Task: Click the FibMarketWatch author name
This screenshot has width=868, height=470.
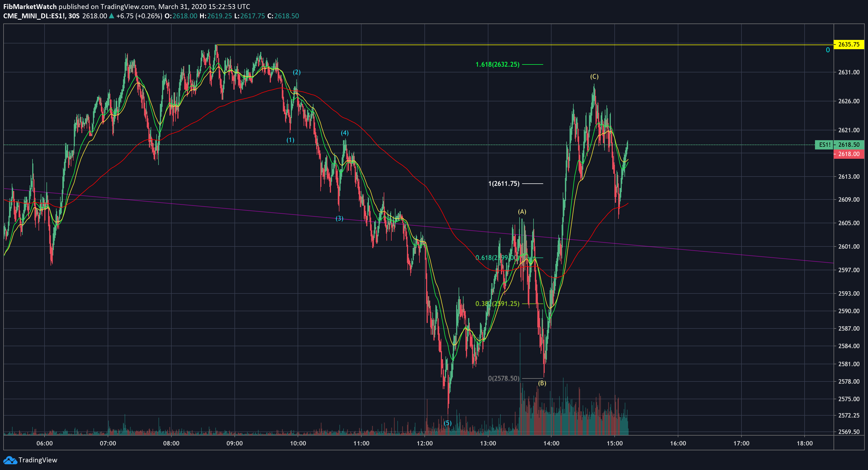Action: coord(30,6)
